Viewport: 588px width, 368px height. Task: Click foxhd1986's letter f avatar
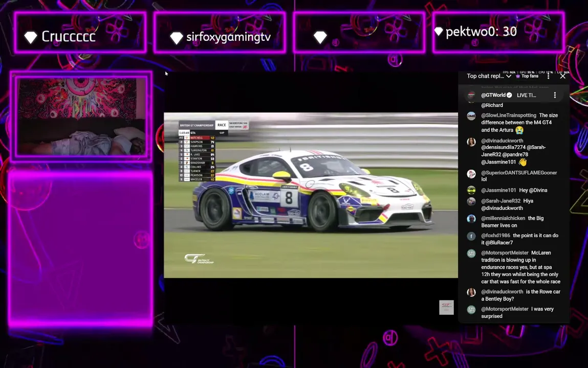(471, 236)
